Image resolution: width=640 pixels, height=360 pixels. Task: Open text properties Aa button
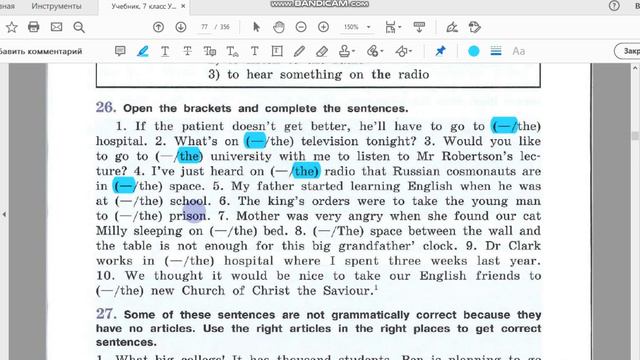518,51
